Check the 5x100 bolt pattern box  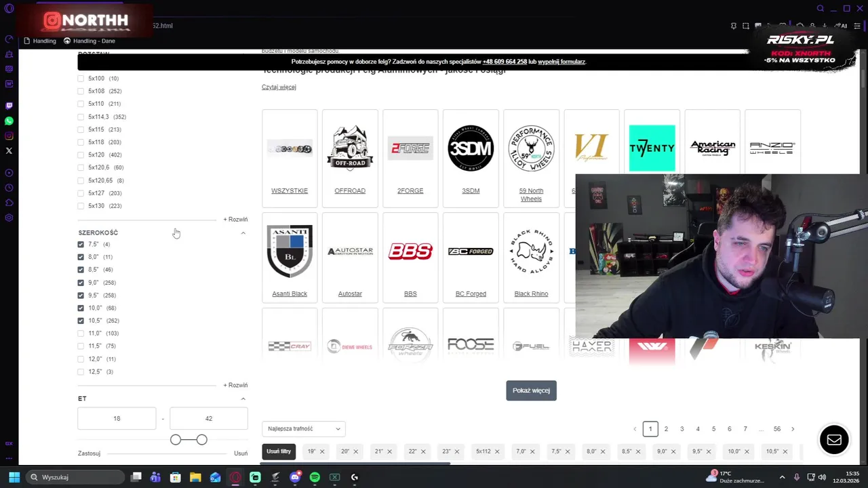[x=81, y=79]
